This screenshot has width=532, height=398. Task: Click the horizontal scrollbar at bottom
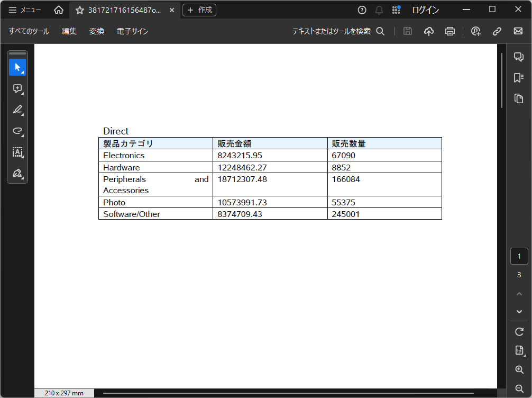click(x=288, y=393)
